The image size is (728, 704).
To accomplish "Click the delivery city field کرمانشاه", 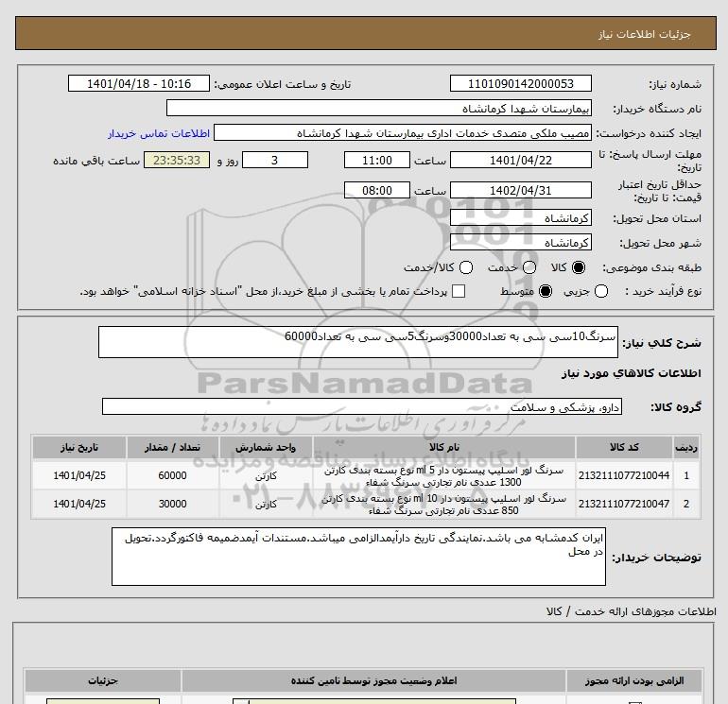I will point(520,242).
